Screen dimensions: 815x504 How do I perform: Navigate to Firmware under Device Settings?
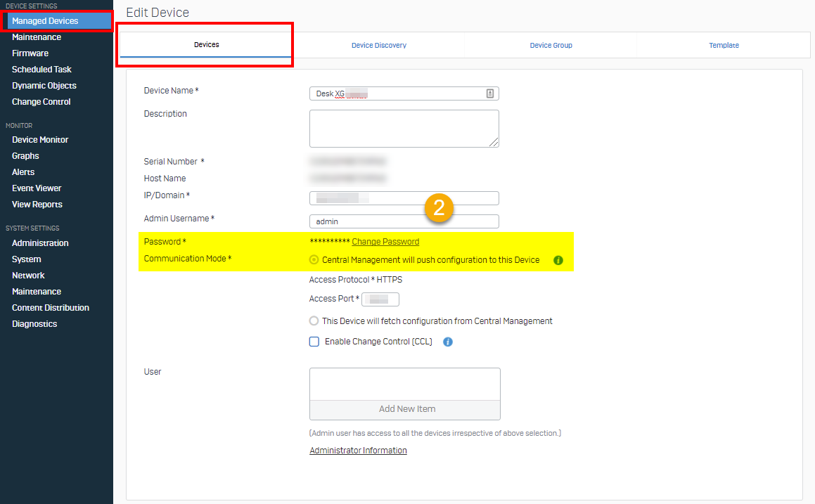30,53
